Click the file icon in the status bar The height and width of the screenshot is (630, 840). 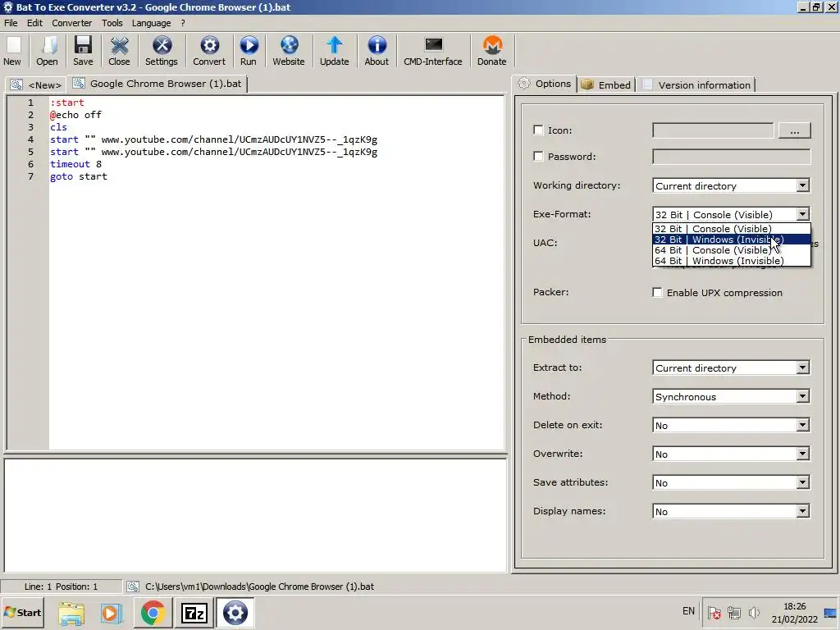(133, 587)
